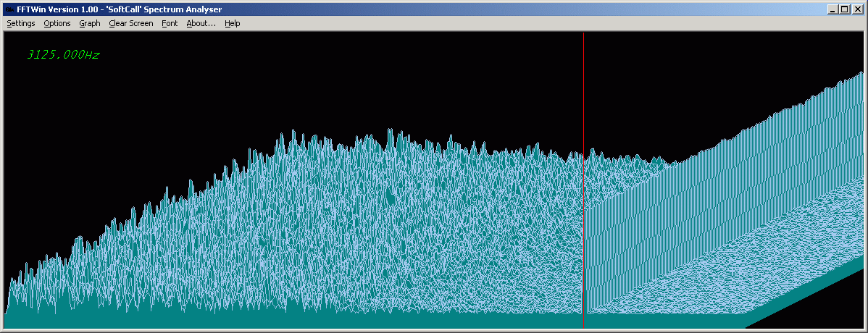
Task: Click Clear Screen in menu bar
Action: tap(131, 23)
